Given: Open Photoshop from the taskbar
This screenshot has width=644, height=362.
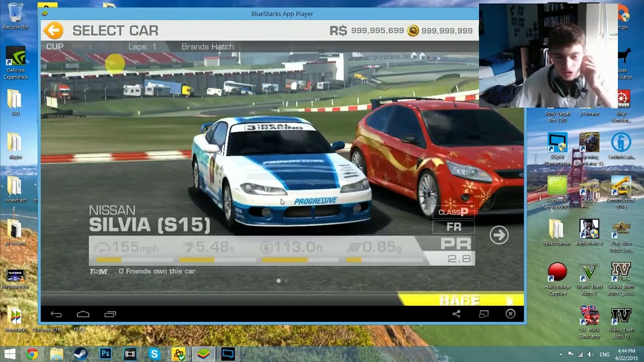Looking at the screenshot, I should pos(105,354).
